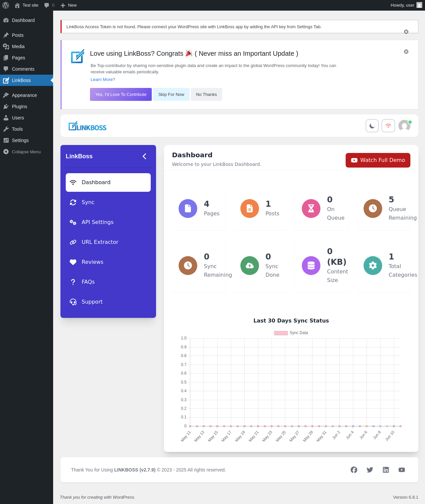The width and height of the screenshot is (425, 504).
Task: Open Media library menu item
Action: tap(27, 46)
